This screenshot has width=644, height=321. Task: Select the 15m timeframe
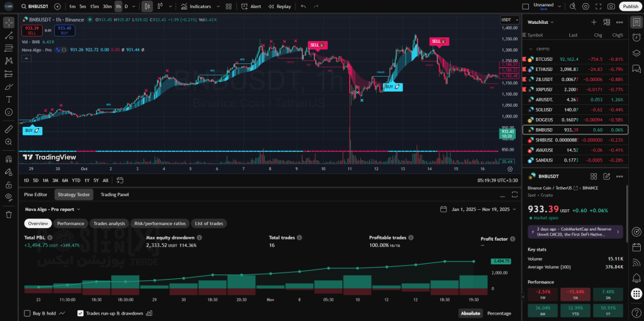94,6
